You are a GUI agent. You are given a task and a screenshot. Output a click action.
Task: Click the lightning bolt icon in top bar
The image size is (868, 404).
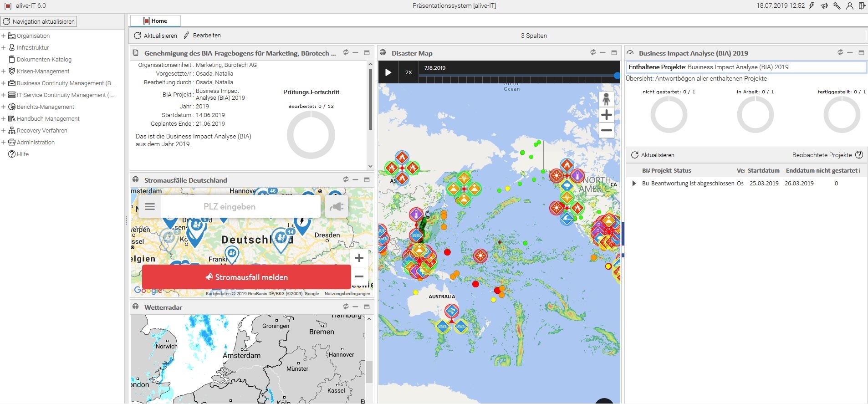coord(812,6)
